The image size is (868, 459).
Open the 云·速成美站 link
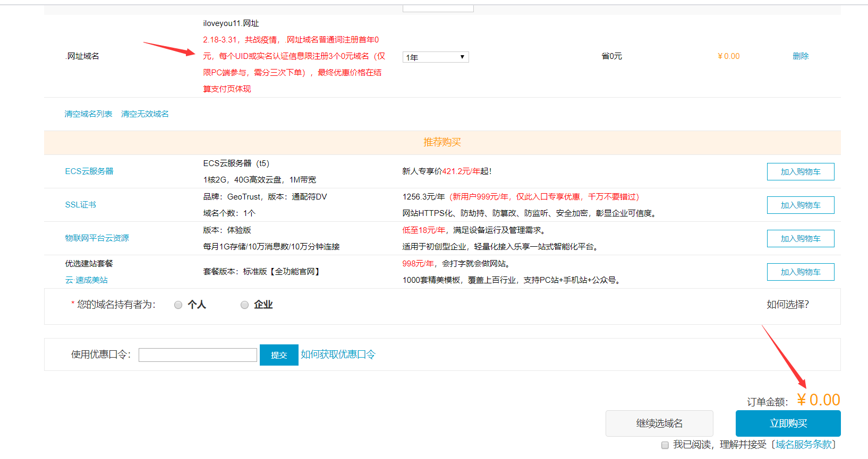coord(86,280)
